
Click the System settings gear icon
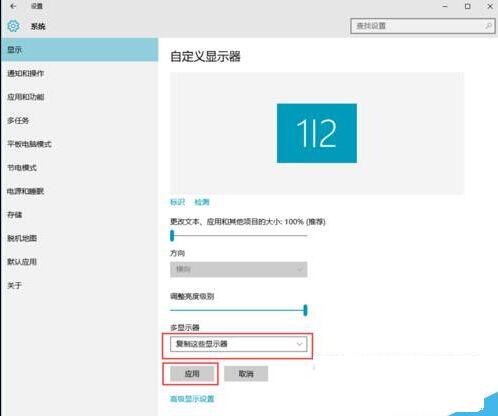click(x=13, y=26)
